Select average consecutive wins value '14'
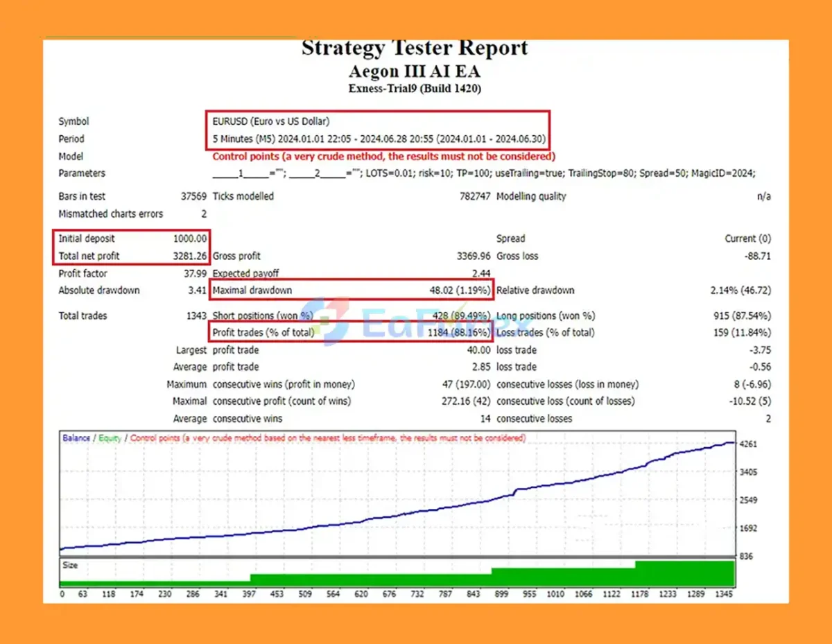 485,419
